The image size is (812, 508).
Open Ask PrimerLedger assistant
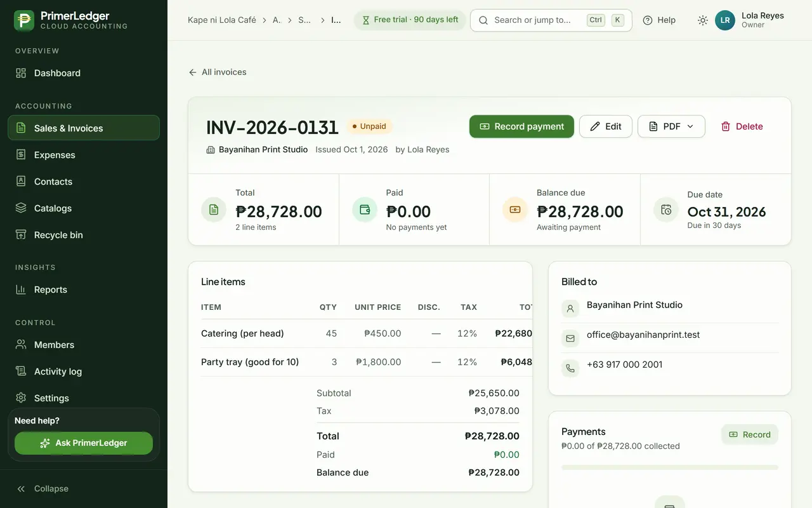84,443
